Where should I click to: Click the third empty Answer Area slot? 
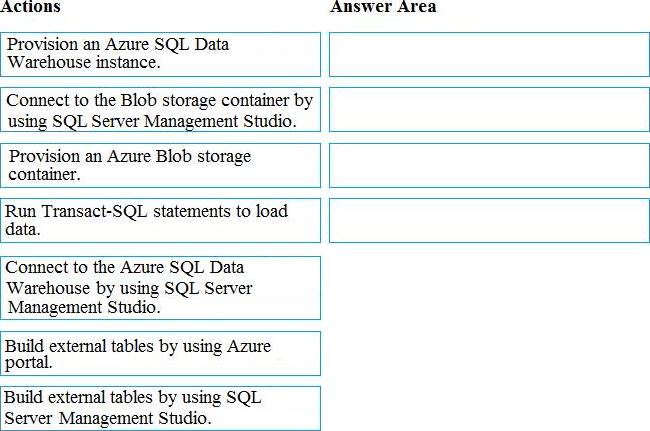click(x=489, y=165)
